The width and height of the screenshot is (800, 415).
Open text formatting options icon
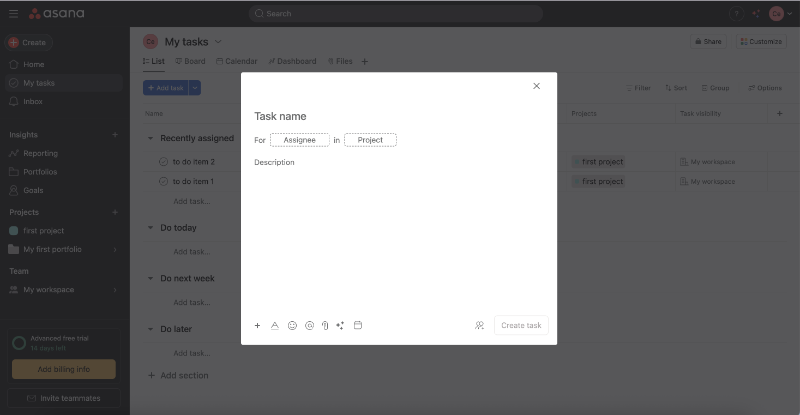click(274, 325)
